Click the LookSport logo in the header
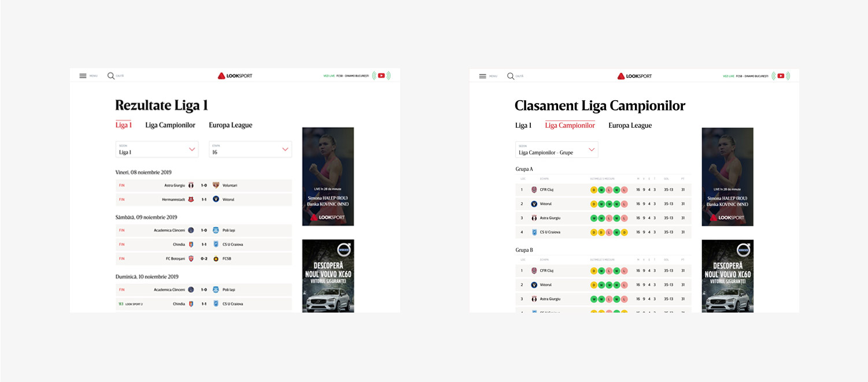This screenshot has height=382, width=868. point(235,75)
